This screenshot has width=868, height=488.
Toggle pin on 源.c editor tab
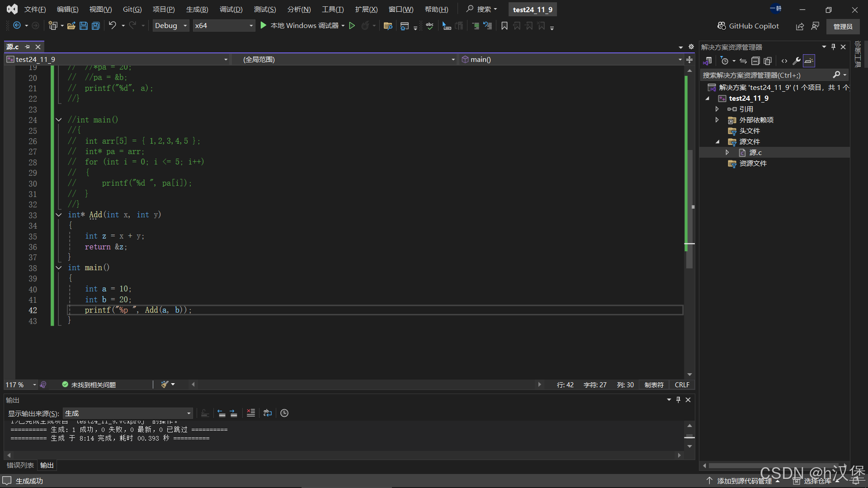pyautogui.click(x=28, y=47)
